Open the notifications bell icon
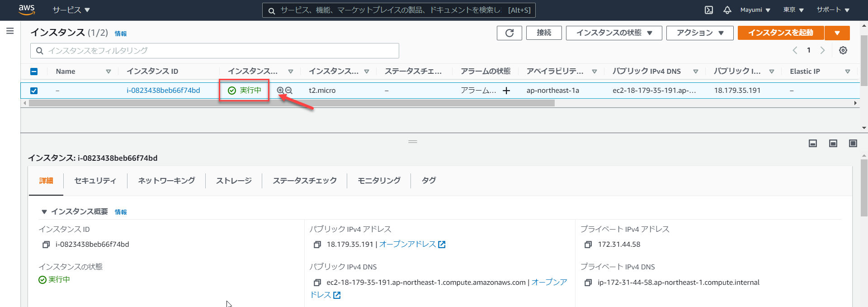 coord(727,10)
